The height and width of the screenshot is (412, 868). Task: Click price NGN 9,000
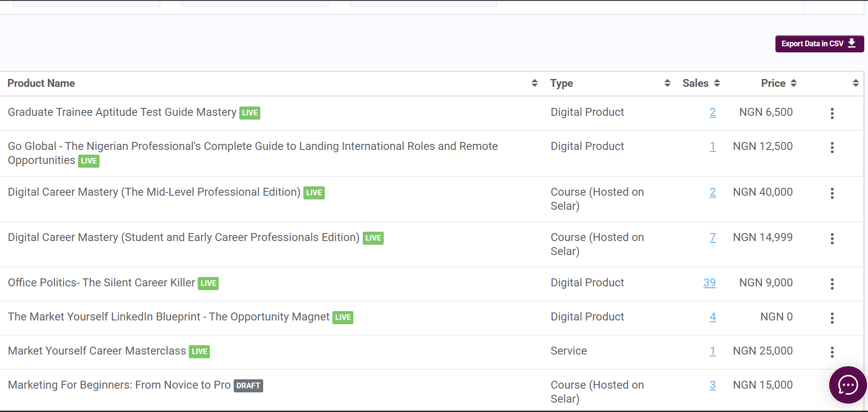(x=766, y=283)
